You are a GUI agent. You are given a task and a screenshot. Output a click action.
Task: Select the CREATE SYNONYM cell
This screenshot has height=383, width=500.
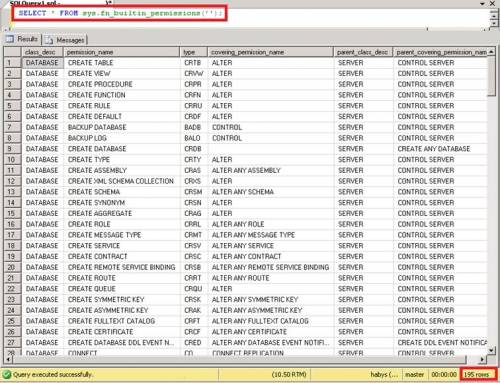click(x=122, y=203)
